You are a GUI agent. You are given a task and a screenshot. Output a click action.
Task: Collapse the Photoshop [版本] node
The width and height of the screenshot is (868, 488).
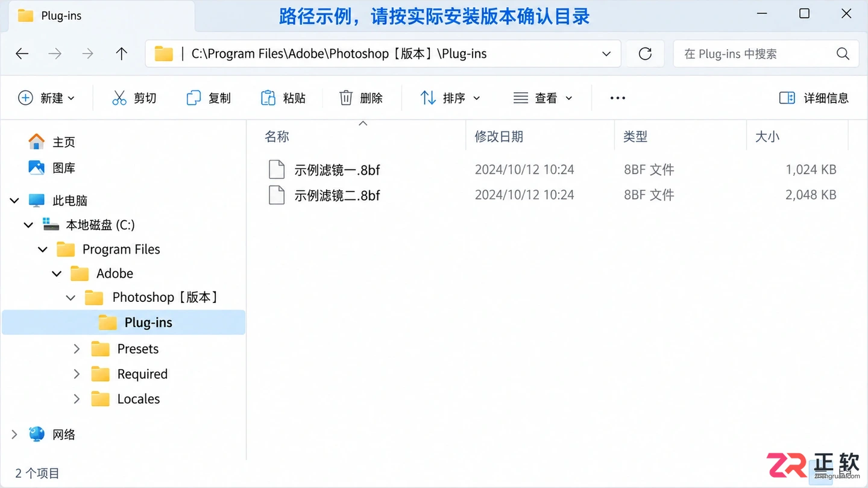click(x=71, y=298)
